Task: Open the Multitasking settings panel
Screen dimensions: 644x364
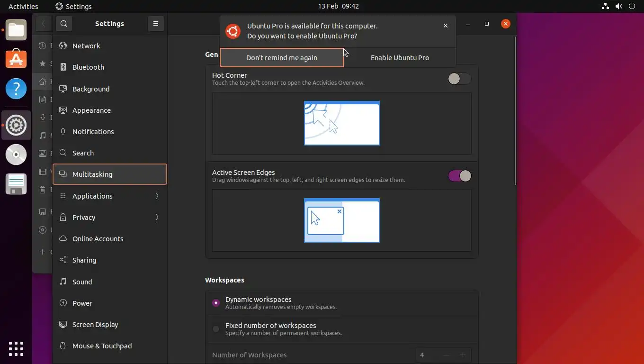Action: point(110,174)
